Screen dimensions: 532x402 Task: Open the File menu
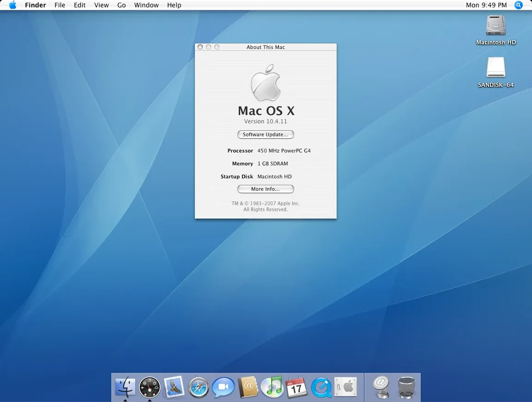(60, 5)
